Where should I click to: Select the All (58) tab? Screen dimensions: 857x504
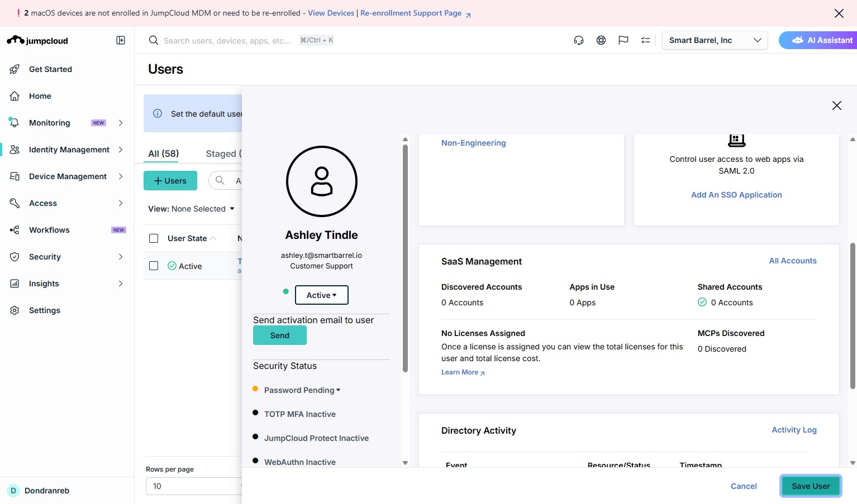[x=164, y=153]
